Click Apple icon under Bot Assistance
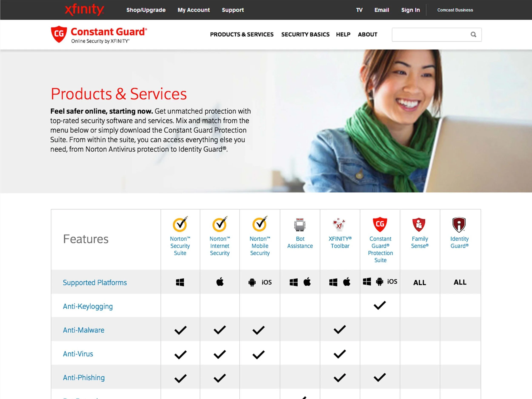532x399 pixels. pos(307,282)
